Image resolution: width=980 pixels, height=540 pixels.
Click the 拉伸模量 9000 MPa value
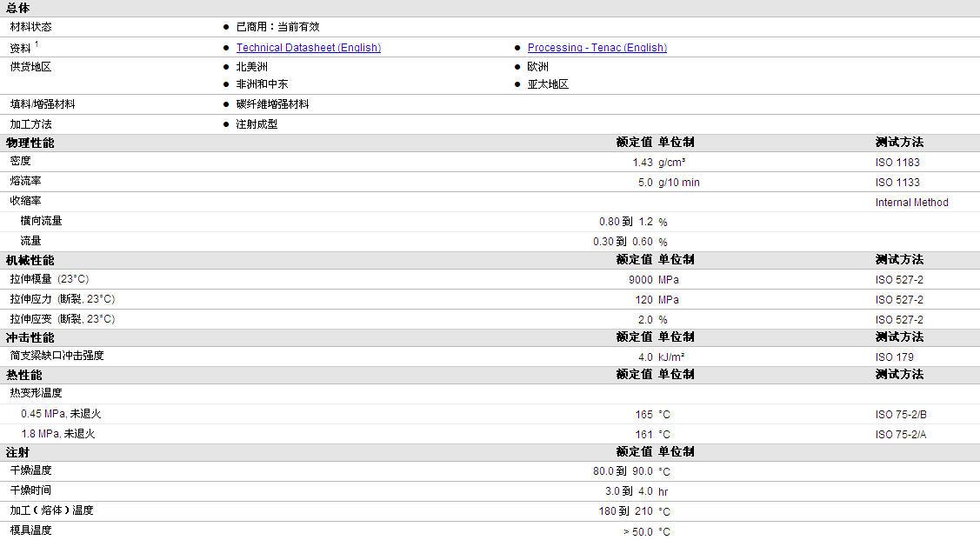click(654, 280)
